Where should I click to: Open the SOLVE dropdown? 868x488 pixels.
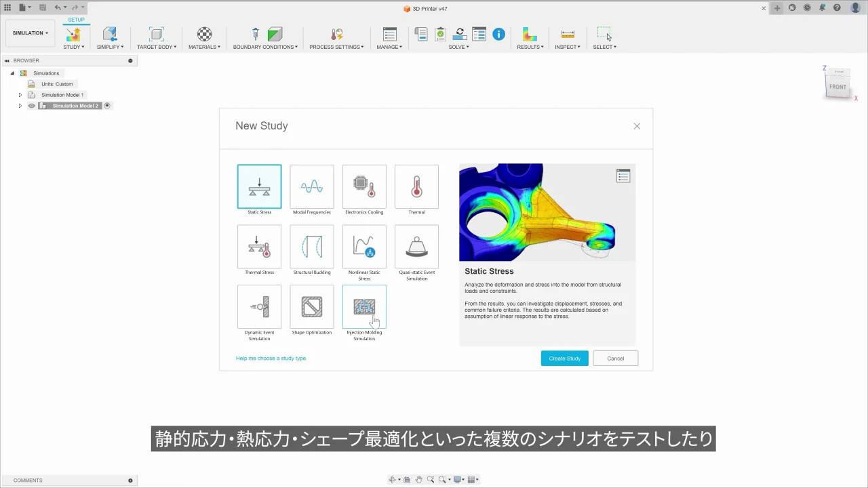coord(459,47)
